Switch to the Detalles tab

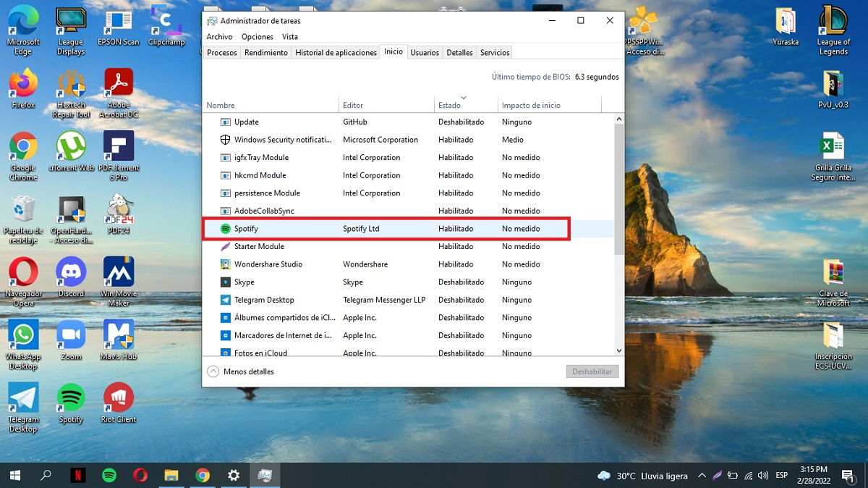459,52
